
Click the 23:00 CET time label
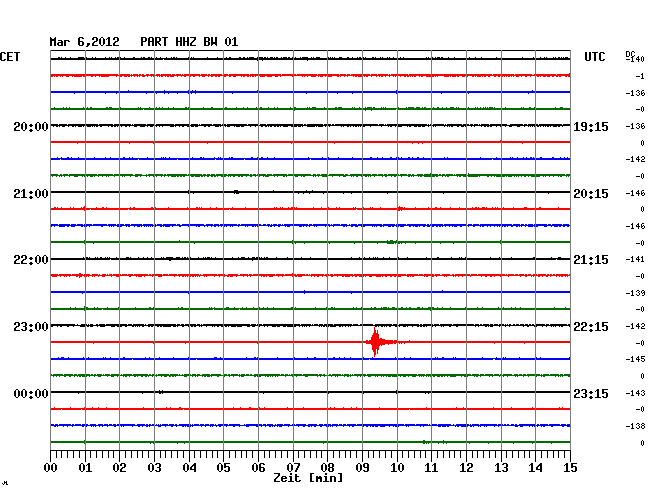[31, 327]
